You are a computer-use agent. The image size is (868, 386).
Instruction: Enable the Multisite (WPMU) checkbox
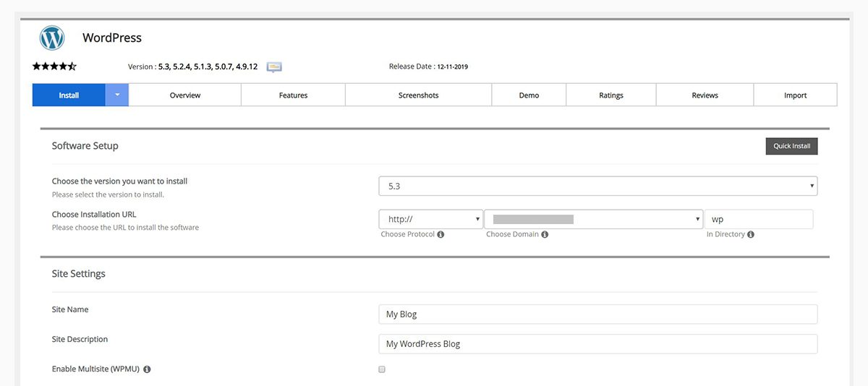(x=382, y=369)
